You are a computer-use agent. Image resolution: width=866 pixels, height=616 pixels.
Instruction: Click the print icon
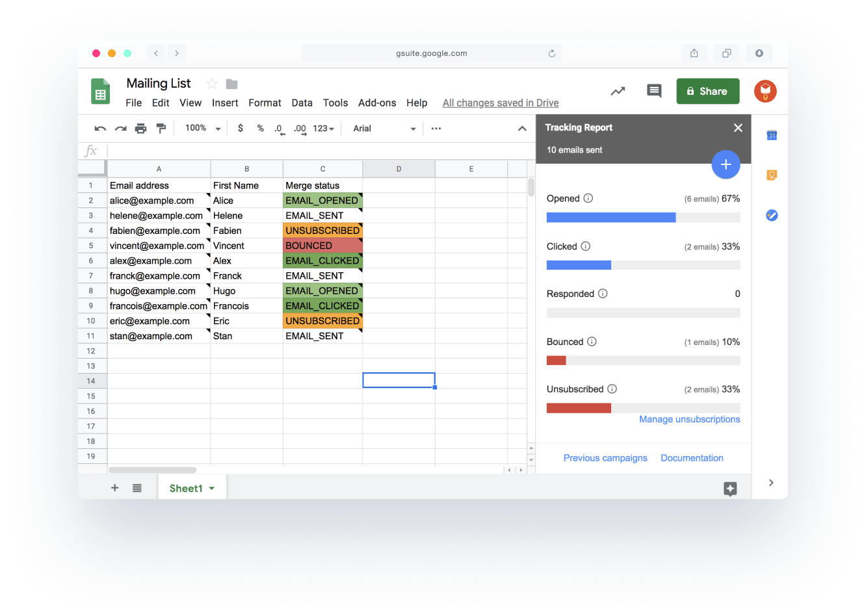click(140, 129)
